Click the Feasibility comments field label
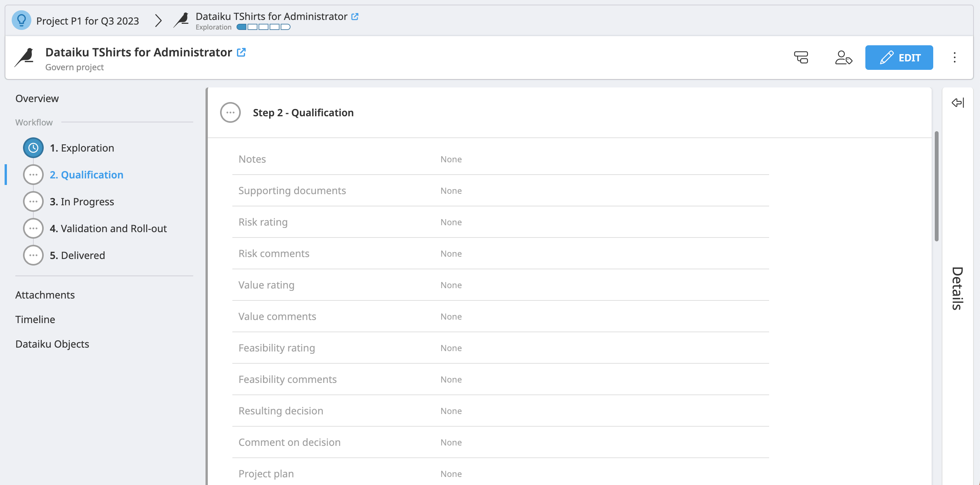This screenshot has width=980, height=485. point(288,379)
